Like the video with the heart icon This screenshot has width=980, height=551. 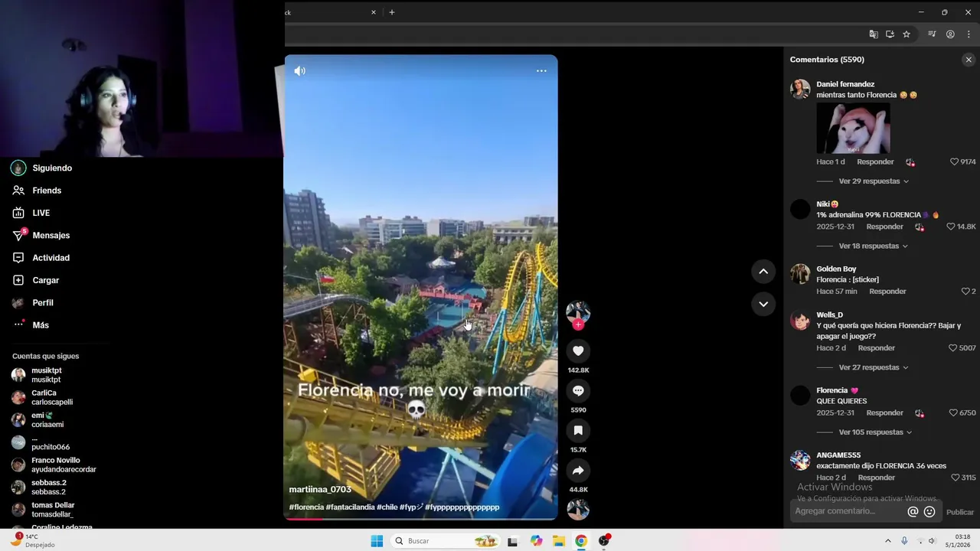[578, 350]
